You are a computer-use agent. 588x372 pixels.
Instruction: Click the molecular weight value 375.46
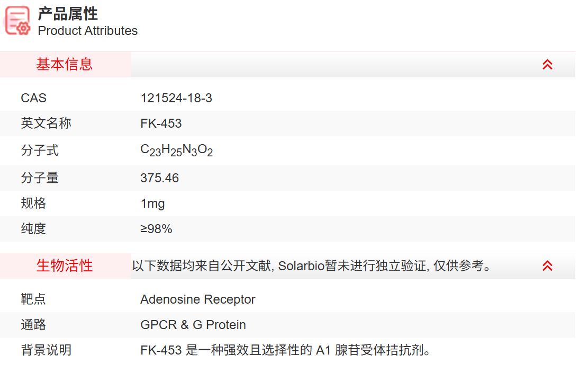click(x=159, y=178)
